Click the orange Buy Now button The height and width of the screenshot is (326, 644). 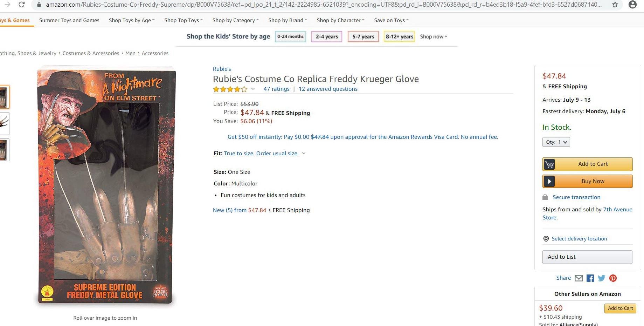pyautogui.click(x=587, y=181)
